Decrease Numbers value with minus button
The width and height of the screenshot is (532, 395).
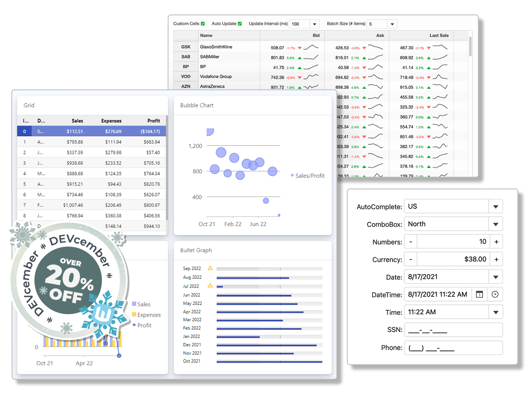coord(411,242)
